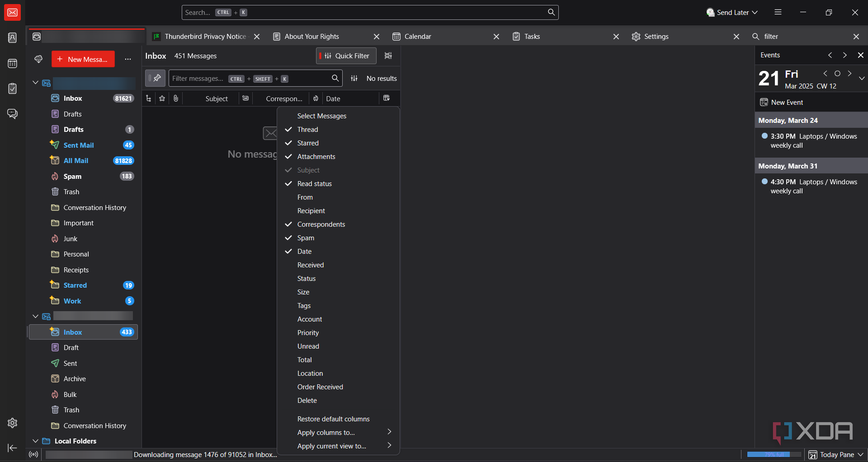Open the Chat space in the sidebar
The width and height of the screenshot is (868, 462).
coord(13,114)
